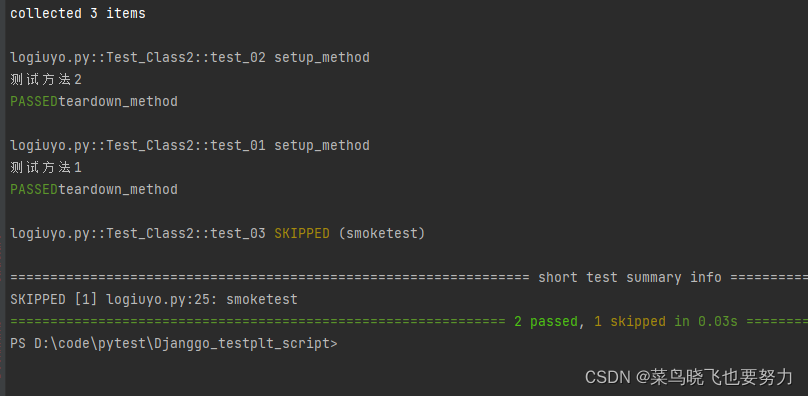Click the "collected 3 items" line
The image size is (808, 396).
(78, 13)
